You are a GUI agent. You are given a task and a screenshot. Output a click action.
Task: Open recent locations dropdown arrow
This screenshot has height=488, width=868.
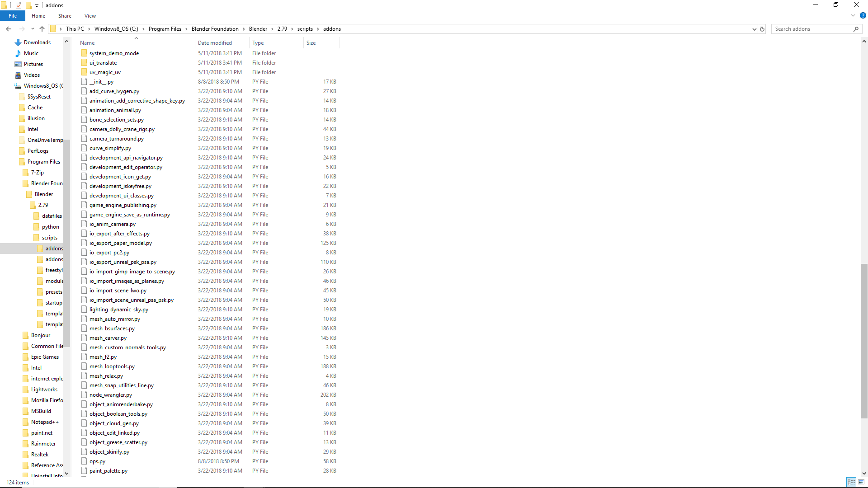coord(33,29)
